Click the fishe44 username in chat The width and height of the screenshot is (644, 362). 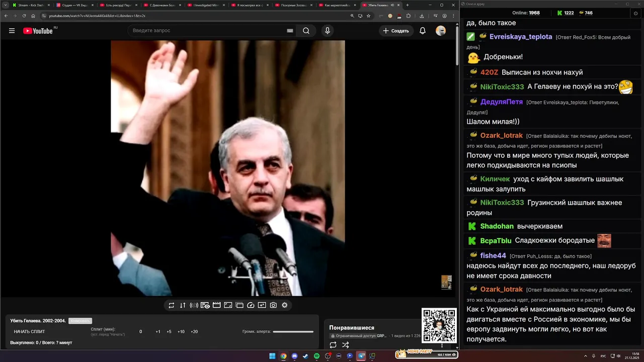tap(493, 255)
